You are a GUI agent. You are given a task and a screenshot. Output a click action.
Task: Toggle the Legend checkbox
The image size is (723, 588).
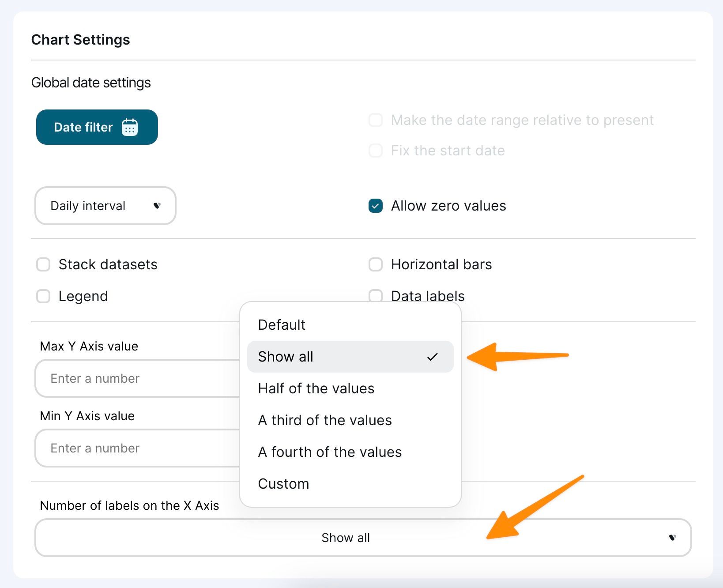(x=43, y=296)
